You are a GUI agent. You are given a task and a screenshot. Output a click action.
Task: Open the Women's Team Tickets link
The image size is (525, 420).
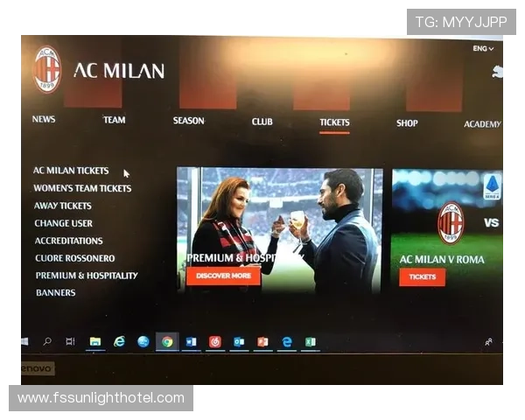click(x=82, y=188)
